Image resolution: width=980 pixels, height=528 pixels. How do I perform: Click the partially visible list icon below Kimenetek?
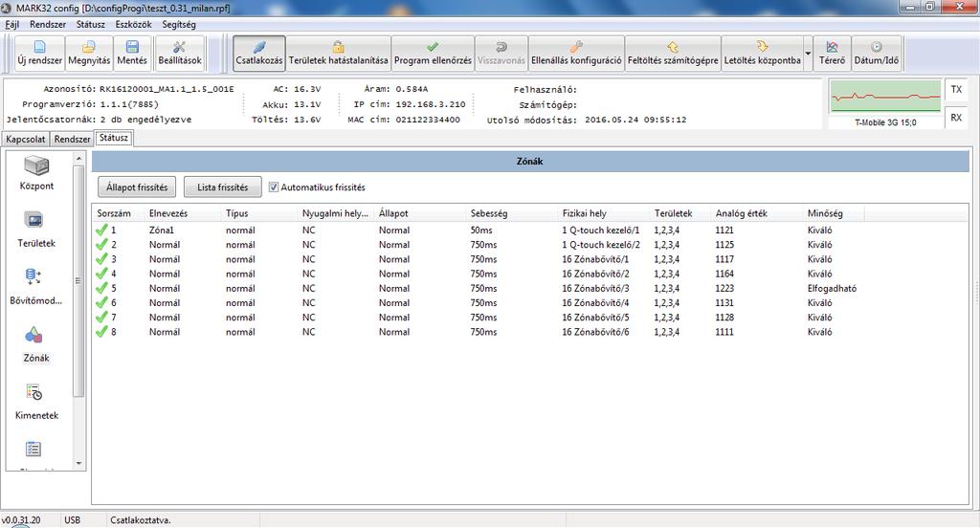[x=33, y=450]
